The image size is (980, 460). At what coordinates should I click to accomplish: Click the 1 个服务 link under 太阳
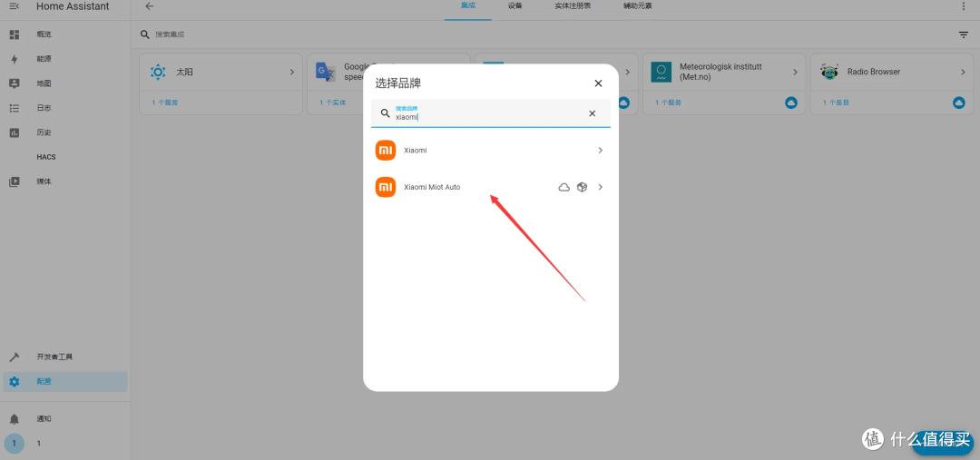click(165, 103)
